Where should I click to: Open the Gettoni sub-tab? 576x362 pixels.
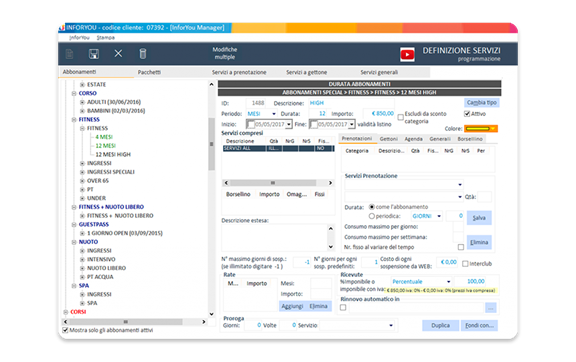pos(389,139)
